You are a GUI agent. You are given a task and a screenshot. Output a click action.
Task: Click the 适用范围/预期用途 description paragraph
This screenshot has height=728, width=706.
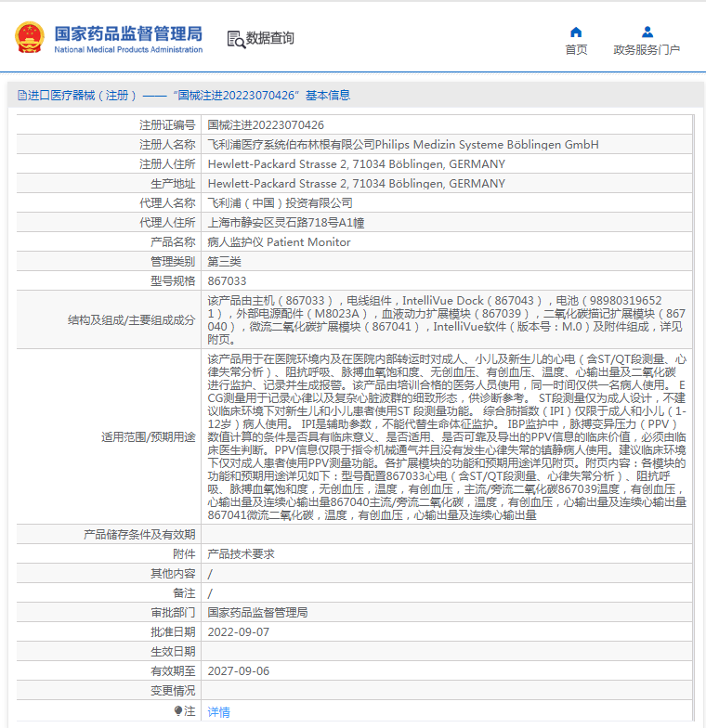(x=447, y=436)
